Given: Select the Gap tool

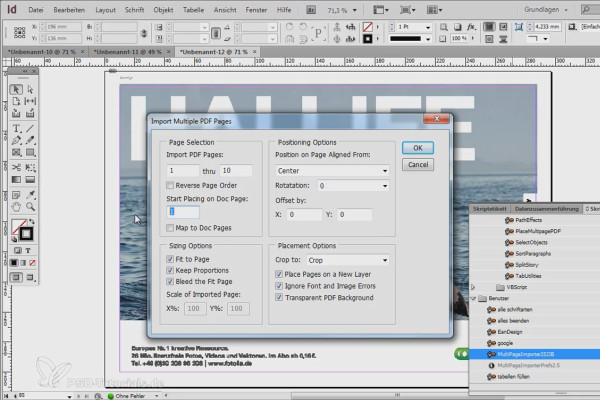Looking at the screenshot, I should pyautogui.click(x=30, y=101).
